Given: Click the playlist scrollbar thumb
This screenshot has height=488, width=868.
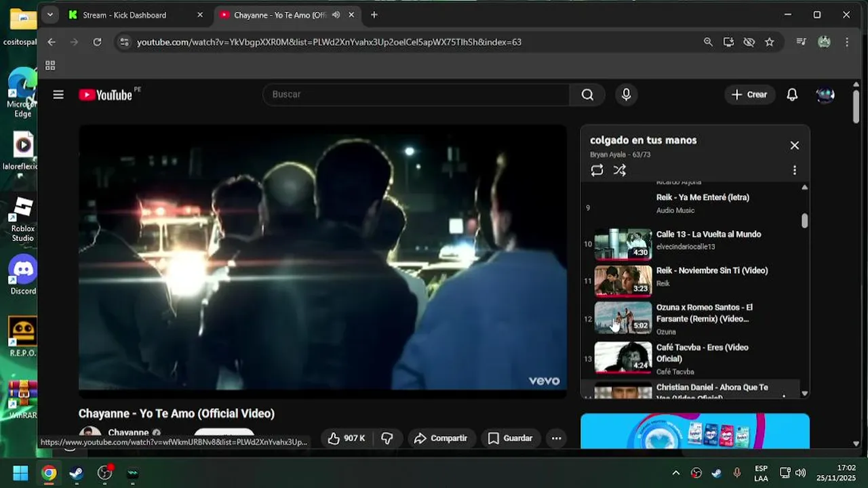Looking at the screenshot, I should (x=805, y=221).
